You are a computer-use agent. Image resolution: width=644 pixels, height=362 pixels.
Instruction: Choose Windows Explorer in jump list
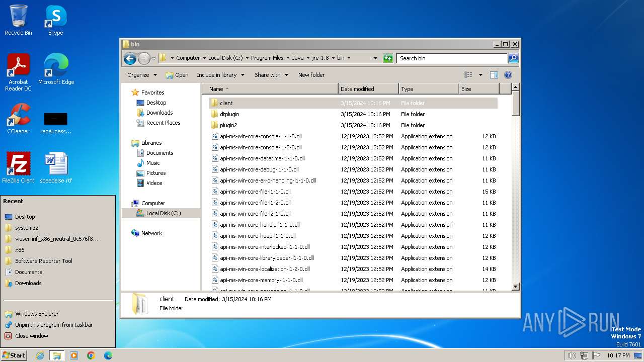click(x=59, y=314)
